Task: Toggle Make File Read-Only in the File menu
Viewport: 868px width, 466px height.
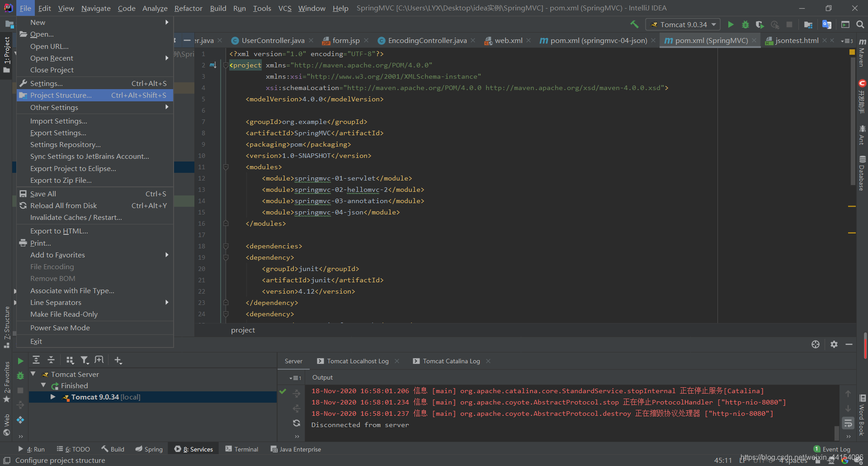Action: tap(95, 314)
